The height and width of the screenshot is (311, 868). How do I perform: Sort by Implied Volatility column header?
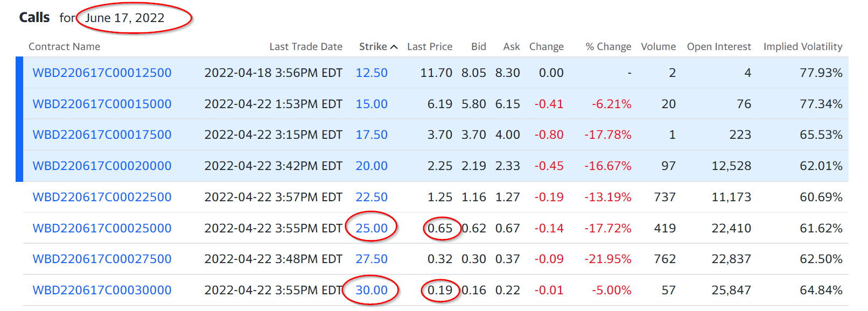(803, 47)
